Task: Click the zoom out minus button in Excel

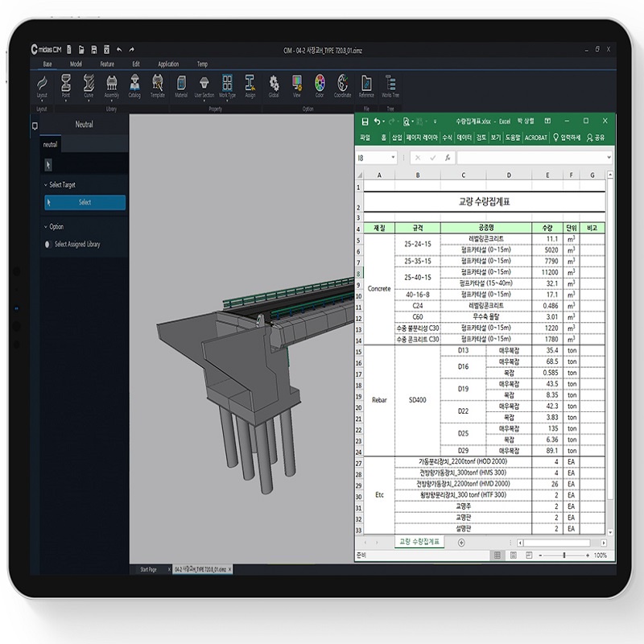Action: coord(540,555)
